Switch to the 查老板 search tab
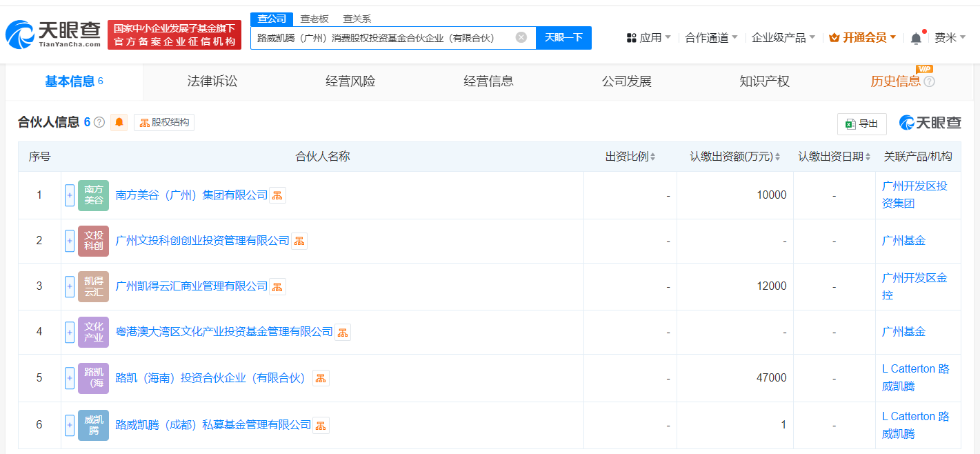The height and width of the screenshot is (454, 980). click(313, 19)
